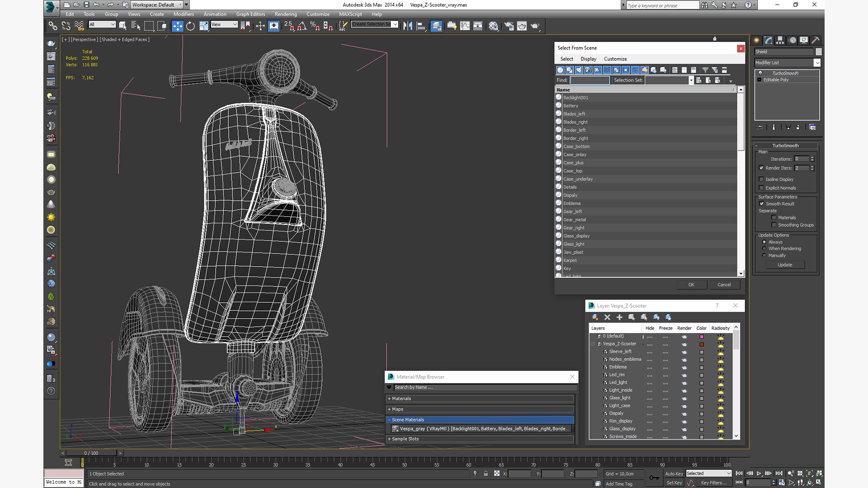Click the Mirror tool icon
Image resolution: width=868 pixels, height=488 pixels.
[407, 26]
